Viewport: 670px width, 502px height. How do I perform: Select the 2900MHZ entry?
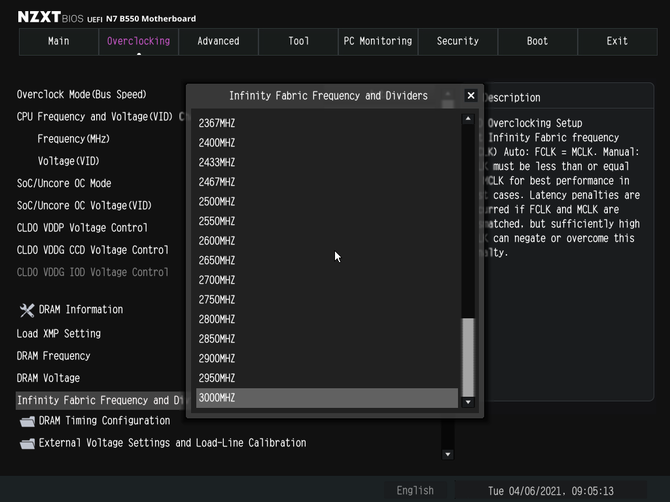click(x=327, y=359)
